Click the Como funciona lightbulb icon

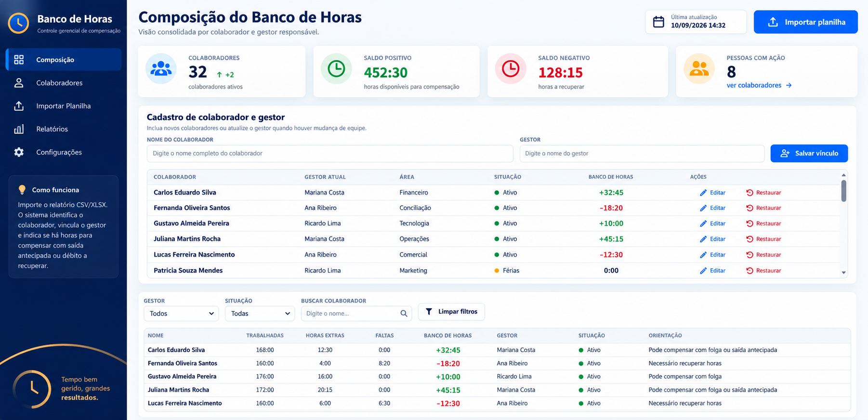tap(22, 190)
